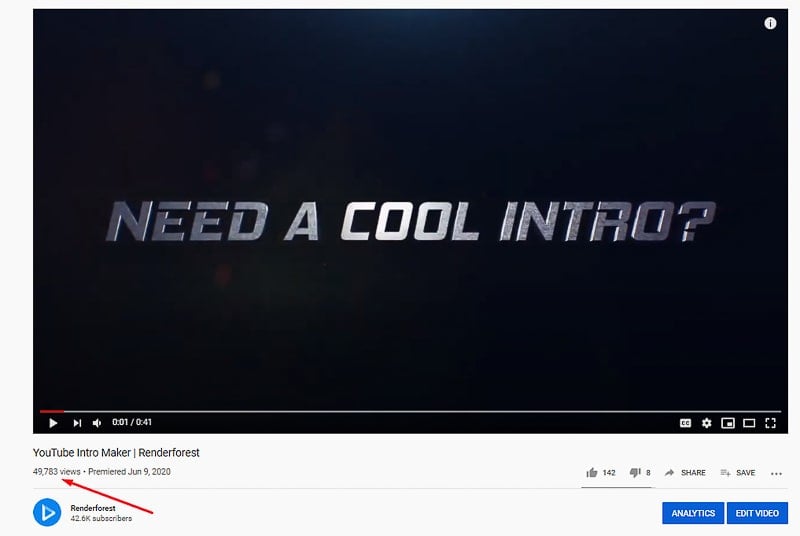The width and height of the screenshot is (800, 536).
Task: Open the info card icon on video
Action: coord(770,23)
